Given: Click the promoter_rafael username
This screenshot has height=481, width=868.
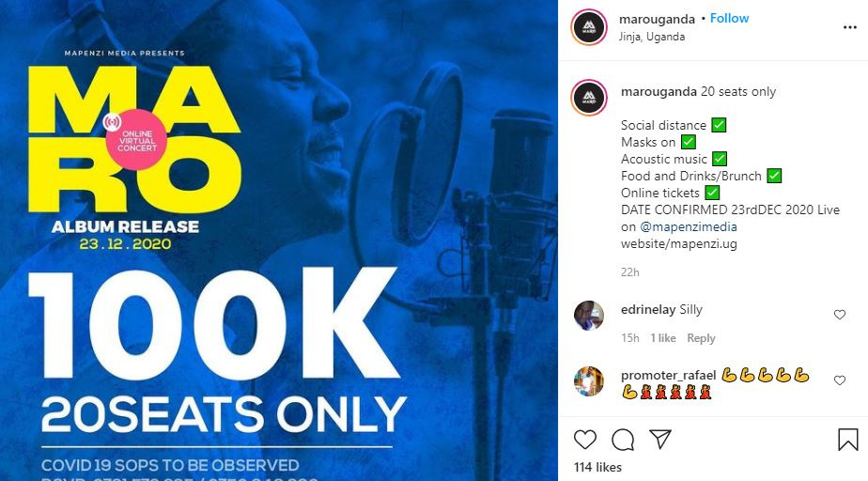Looking at the screenshot, I should click(x=668, y=375).
